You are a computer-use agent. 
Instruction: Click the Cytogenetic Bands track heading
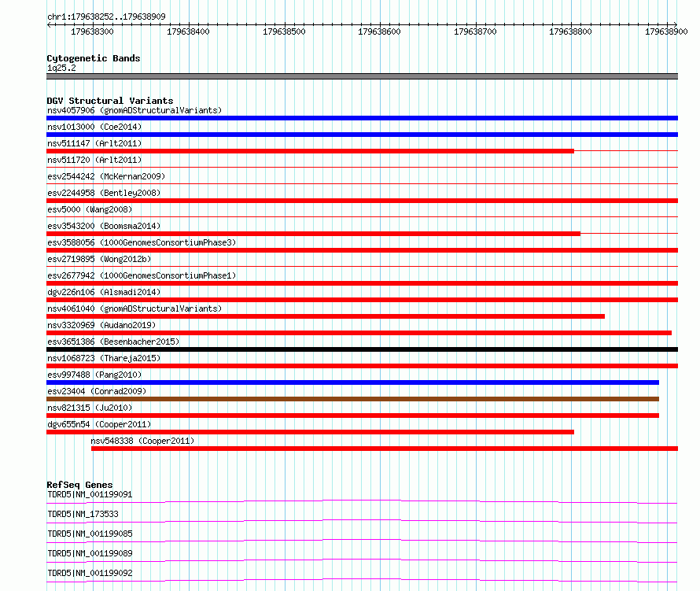click(x=94, y=58)
